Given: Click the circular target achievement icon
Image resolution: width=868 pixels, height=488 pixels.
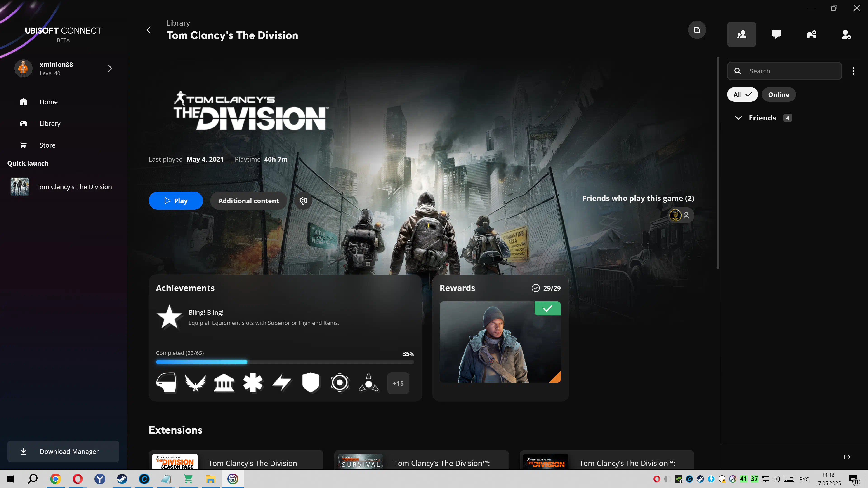Looking at the screenshot, I should coord(340,383).
